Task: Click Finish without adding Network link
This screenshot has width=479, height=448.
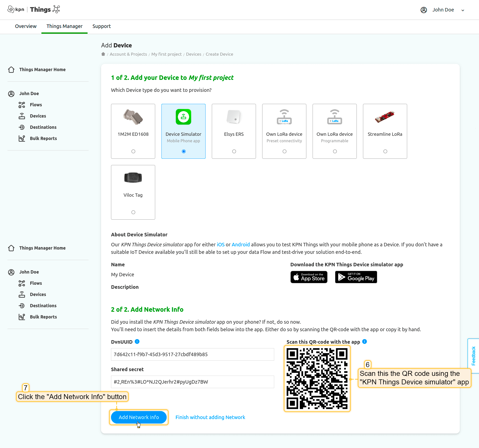Action: [x=210, y=417]
